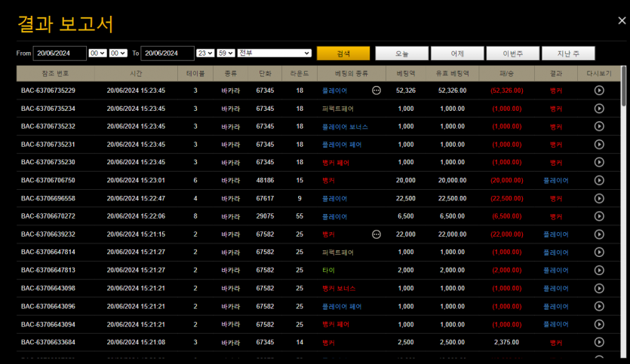Click the To date input field
Image resolution: width=630 pixels, height=364 pixels.
167,53
